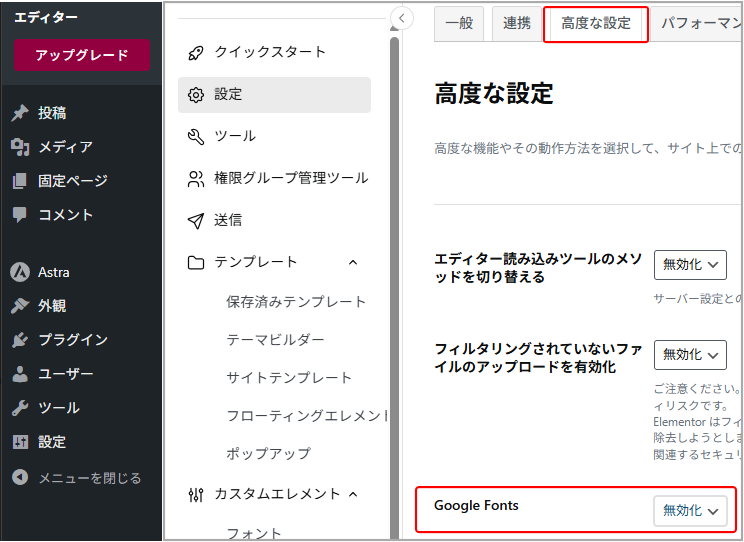Open the Google Fonts 無効化 dropdown

pyautogui.click(x=690, y=510)
